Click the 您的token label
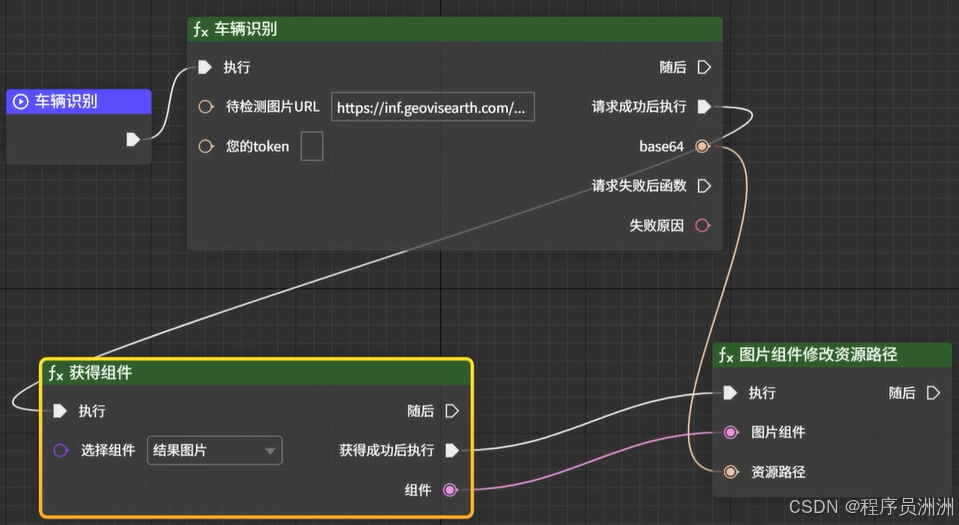 pyautogui.click(x=257, y=146)
